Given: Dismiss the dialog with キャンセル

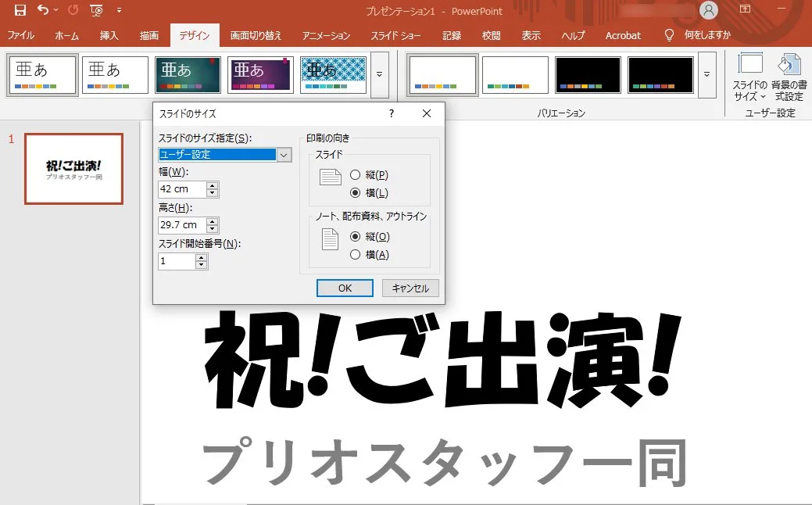Looking at the screenshot, I should coord(410,288).
